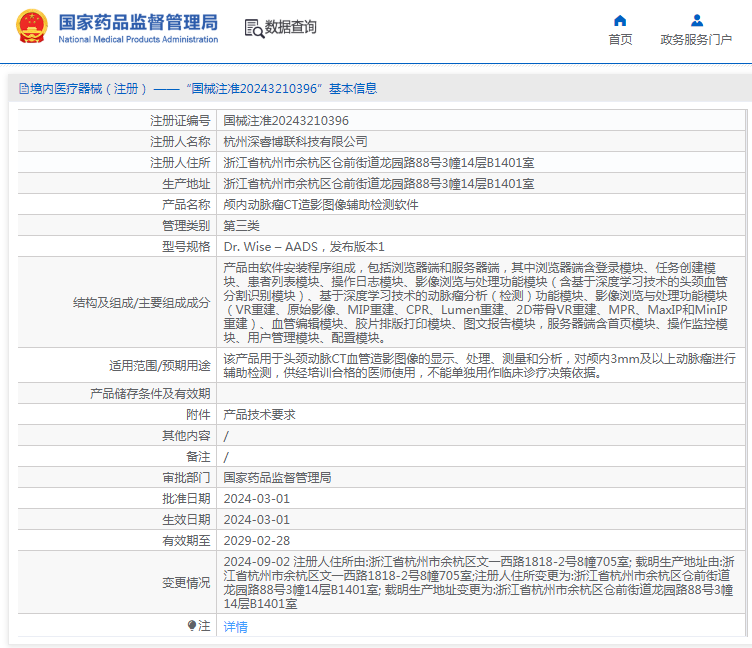Screen dimensions: 752x648
Task: Open the 政务服务门户 user icon
Action: coord(696,20)
